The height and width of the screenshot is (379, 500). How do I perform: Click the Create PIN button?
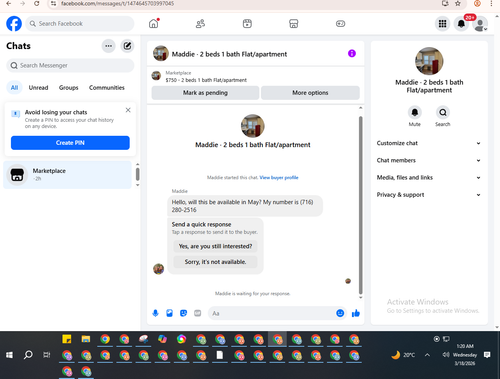coord(70,143)
